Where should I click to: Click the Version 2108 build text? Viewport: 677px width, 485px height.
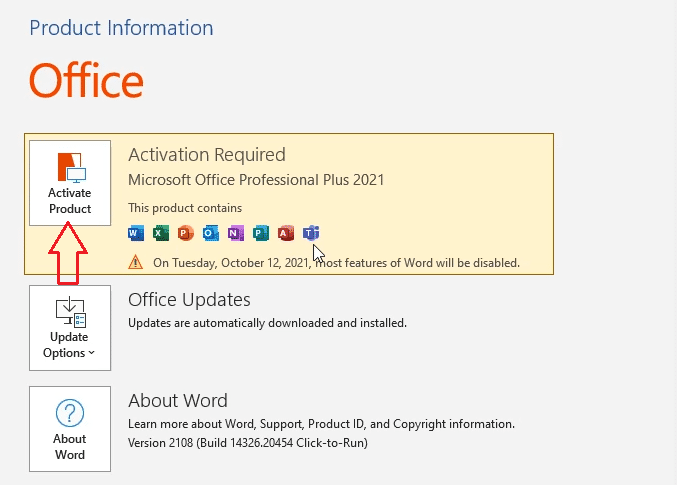pos(248,441)
